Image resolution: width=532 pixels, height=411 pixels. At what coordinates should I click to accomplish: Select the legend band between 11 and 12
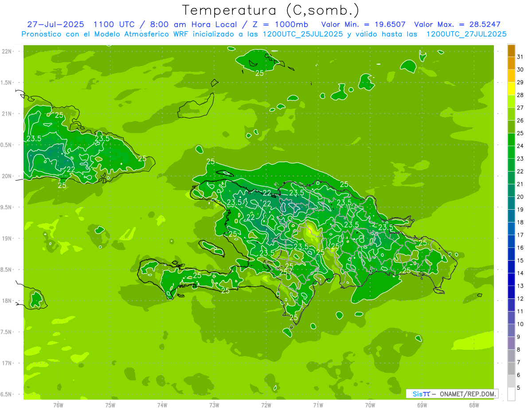(511, 305)
